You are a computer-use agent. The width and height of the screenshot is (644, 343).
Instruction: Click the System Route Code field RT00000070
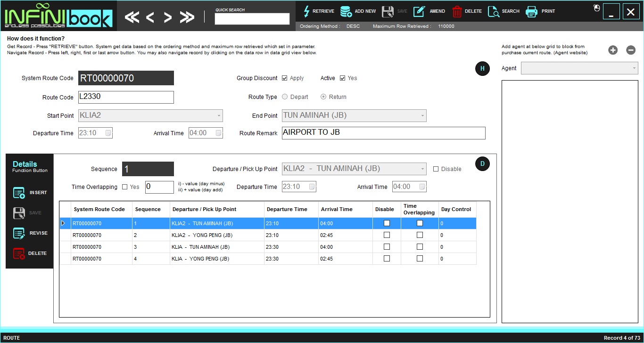click(126, 78)
